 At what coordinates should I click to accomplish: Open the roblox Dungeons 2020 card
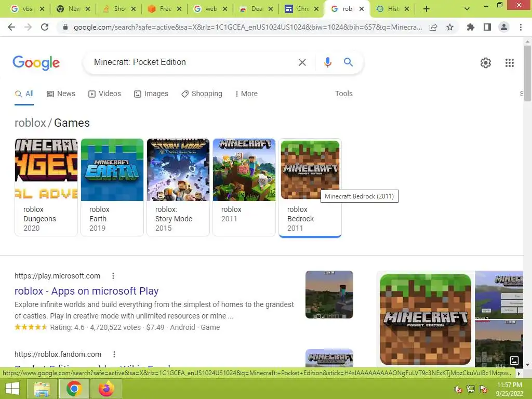[x=46, y=187]
